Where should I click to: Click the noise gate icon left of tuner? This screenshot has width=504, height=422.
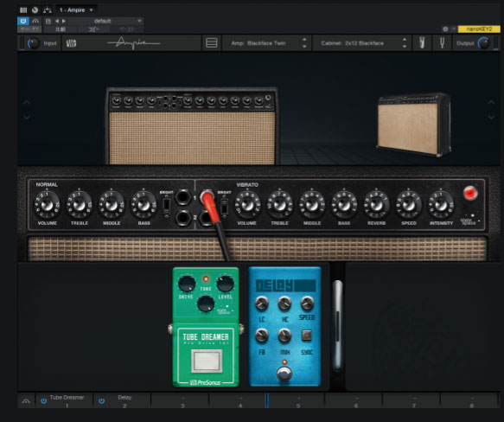click(422, 43)
